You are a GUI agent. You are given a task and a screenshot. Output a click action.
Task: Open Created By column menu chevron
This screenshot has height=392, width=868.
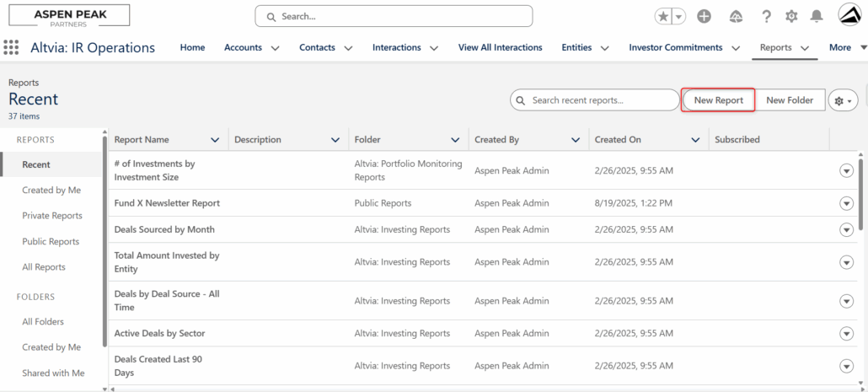pos(576,140)
